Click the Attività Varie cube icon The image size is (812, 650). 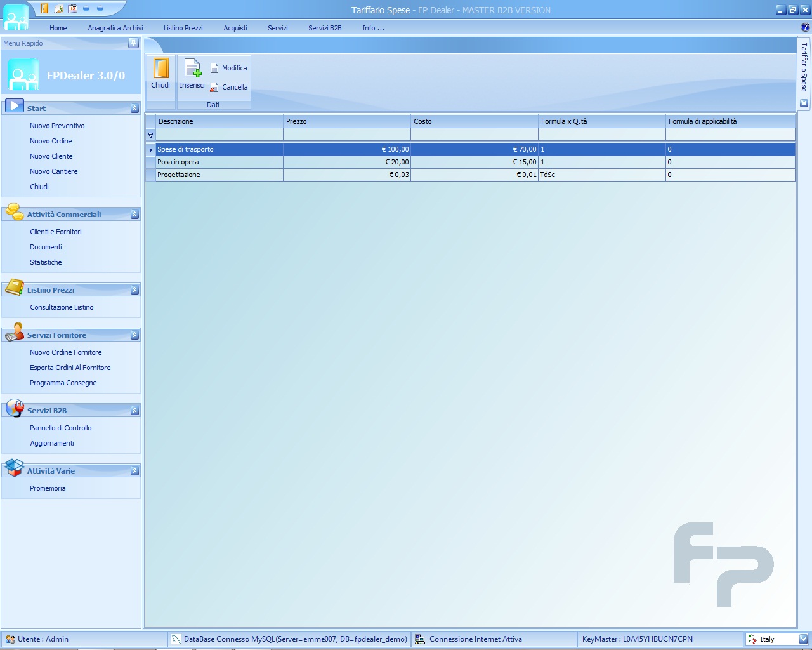[15, 468]
